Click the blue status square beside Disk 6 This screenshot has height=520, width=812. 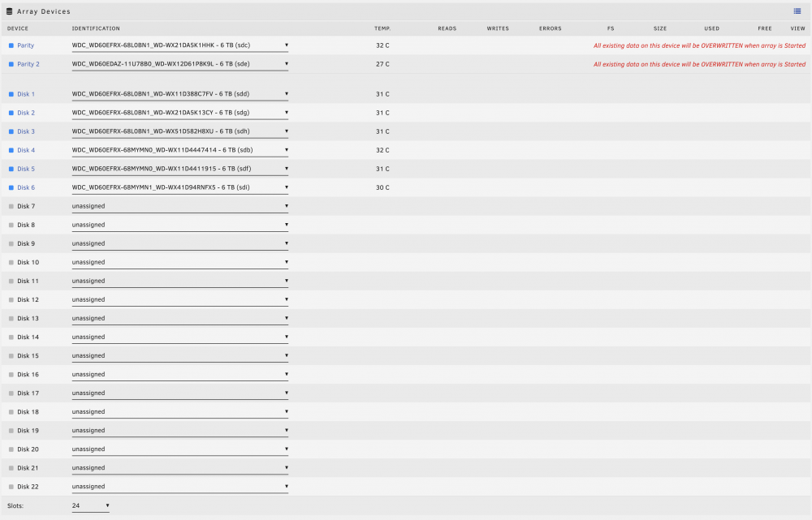11,187
